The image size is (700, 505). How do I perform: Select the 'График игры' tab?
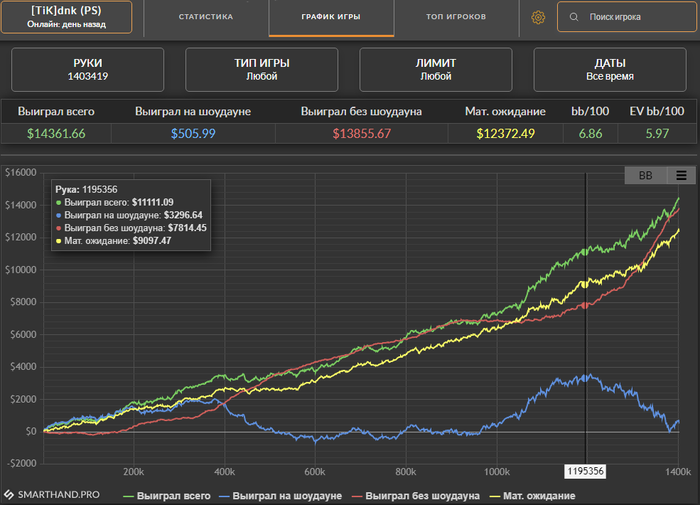tap(331, 17)
